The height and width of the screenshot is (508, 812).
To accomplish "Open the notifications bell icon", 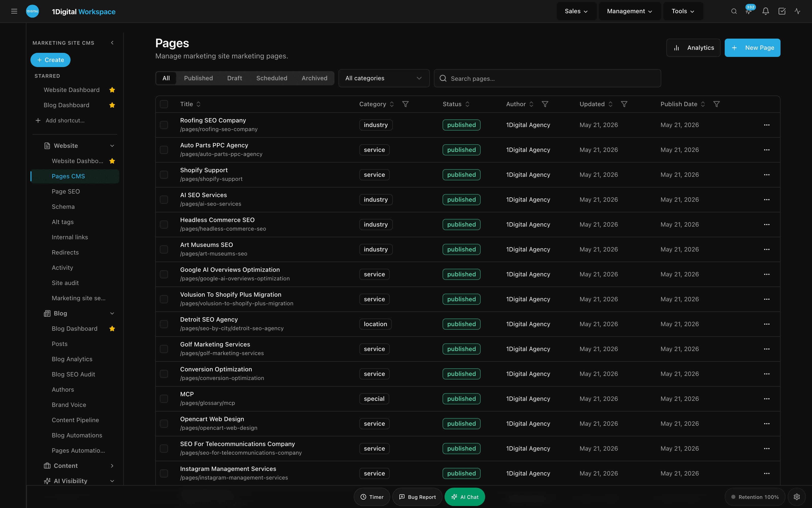I will (x=765, y=11).
